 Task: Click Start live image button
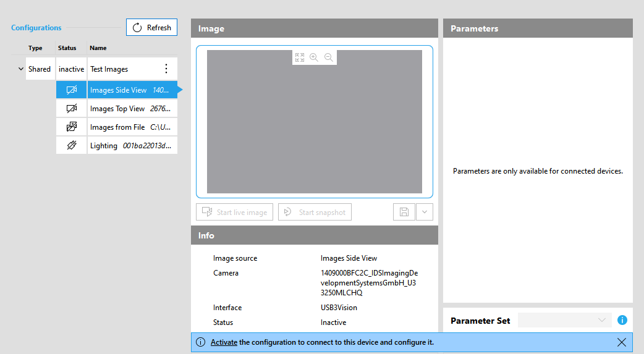point(234,212)
